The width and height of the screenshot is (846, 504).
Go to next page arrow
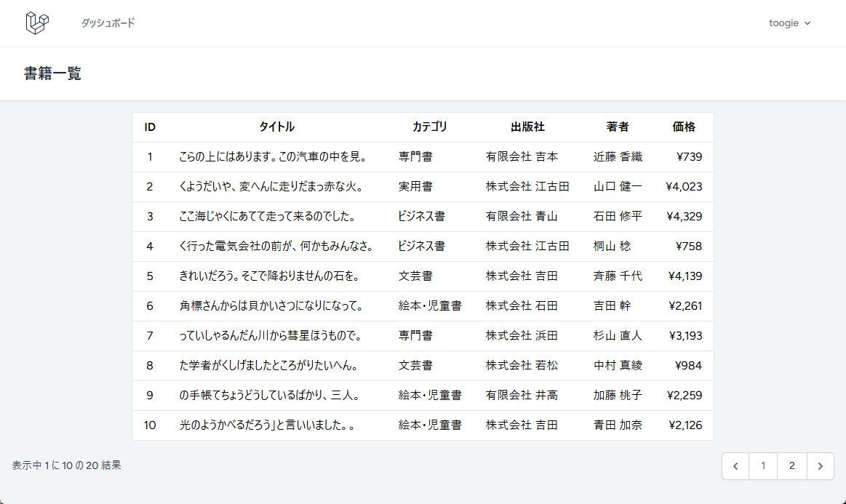coord(820,466)
